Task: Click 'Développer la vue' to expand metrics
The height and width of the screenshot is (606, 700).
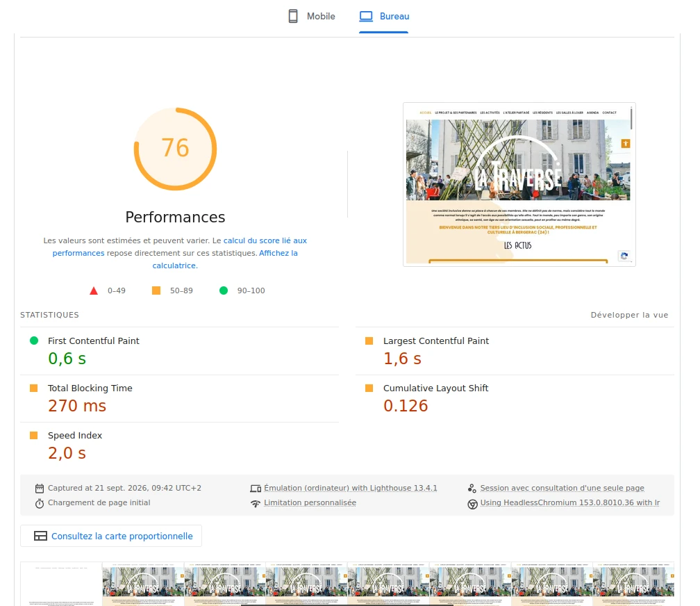Action: (629, 315)
